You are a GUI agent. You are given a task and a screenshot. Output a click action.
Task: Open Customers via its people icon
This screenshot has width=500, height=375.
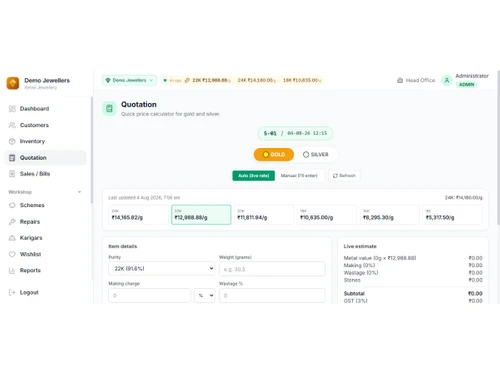click(12, 125)
